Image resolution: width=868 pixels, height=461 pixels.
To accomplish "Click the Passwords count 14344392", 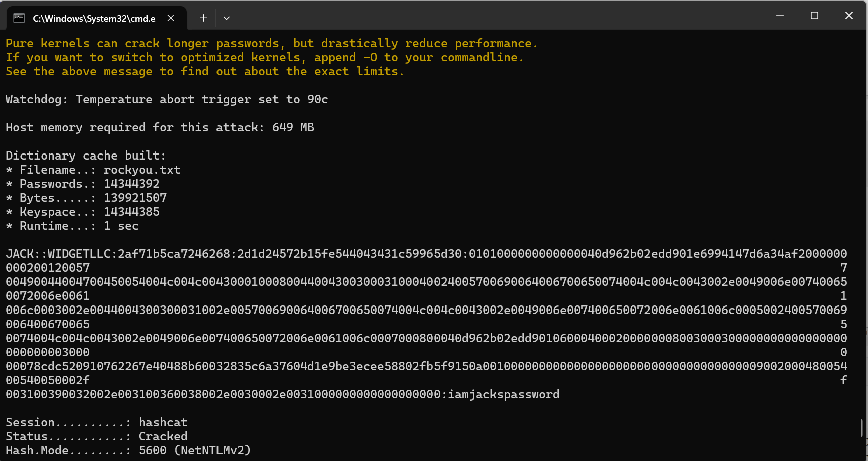I will pos(132,184).
